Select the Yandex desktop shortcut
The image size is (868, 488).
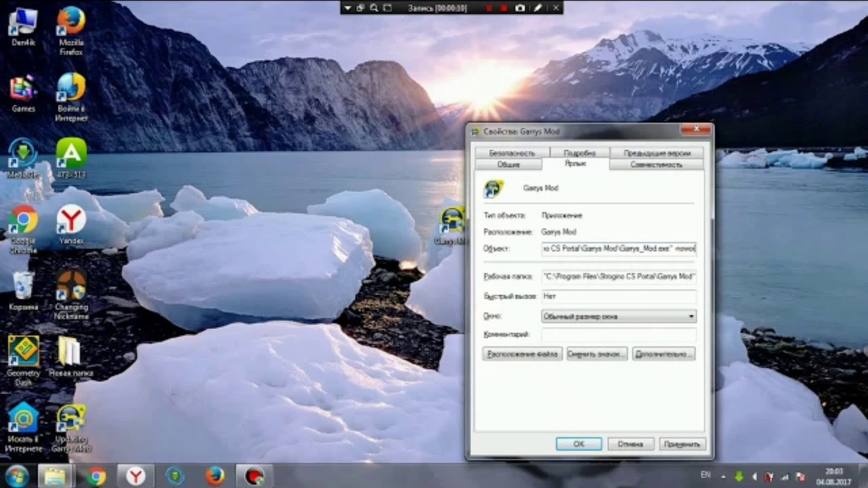tap(71, 224)
